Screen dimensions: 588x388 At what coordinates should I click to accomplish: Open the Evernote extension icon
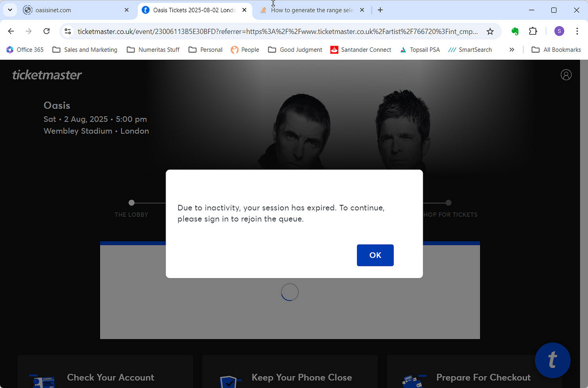[515, 31]
